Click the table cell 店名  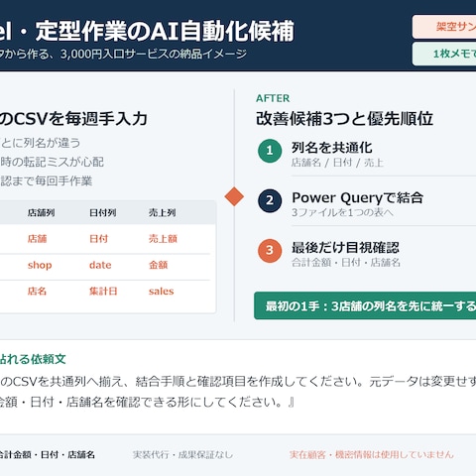pyautogui.click(x=37, y=291)
